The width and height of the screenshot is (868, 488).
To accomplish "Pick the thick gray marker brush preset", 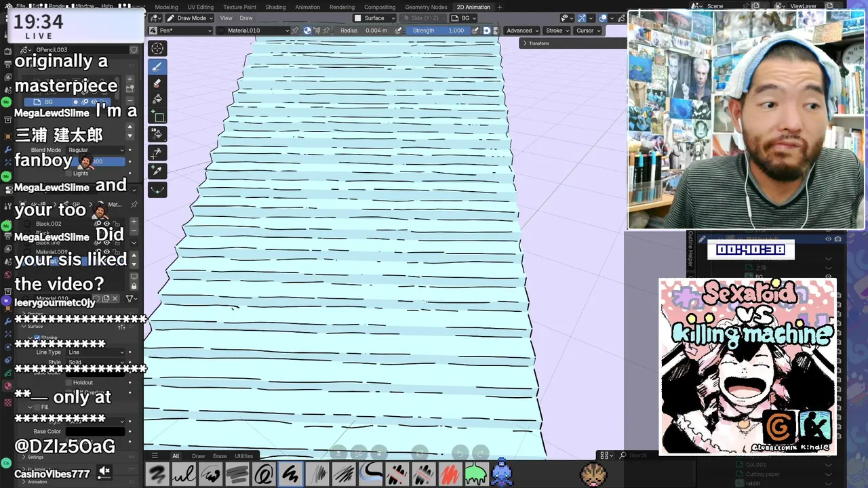I will pyautogui.click(x=237, y=474).
